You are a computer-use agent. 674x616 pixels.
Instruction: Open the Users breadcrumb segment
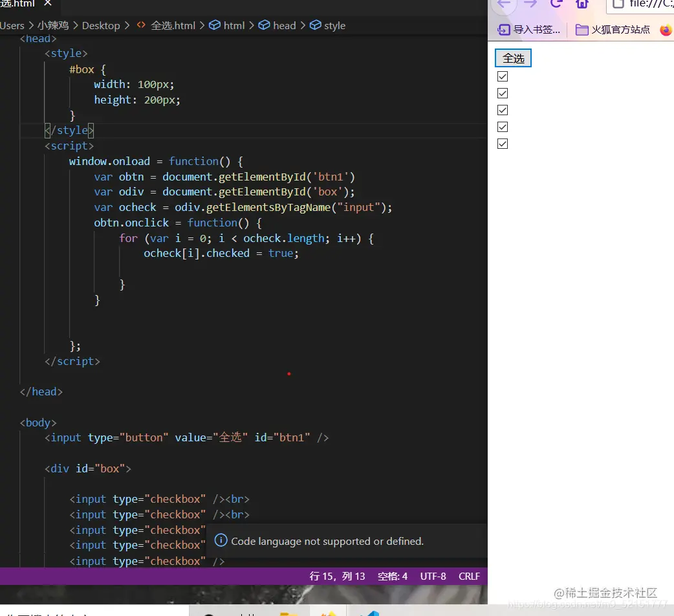12,26
